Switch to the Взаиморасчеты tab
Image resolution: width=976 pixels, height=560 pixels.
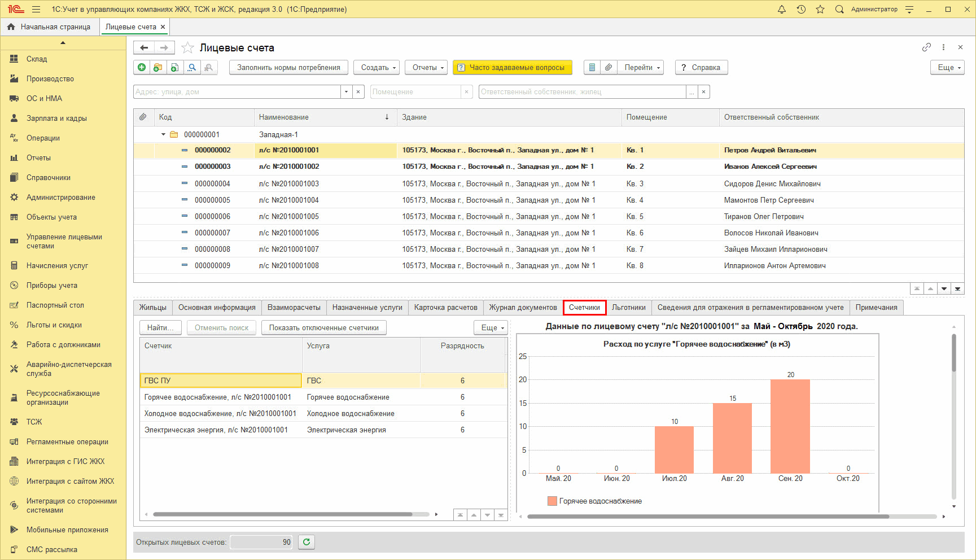[294, 307]
